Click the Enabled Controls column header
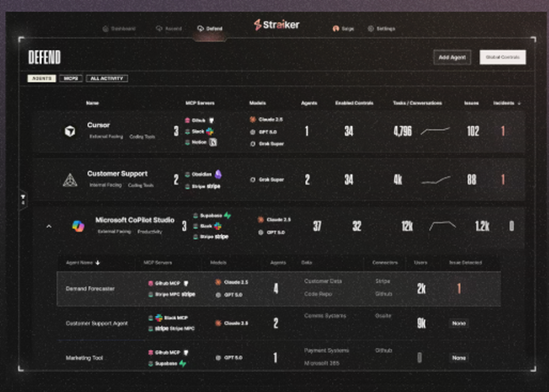Image resolution: width=549 pixels, height=392 pixels. (x=354, y=103)
